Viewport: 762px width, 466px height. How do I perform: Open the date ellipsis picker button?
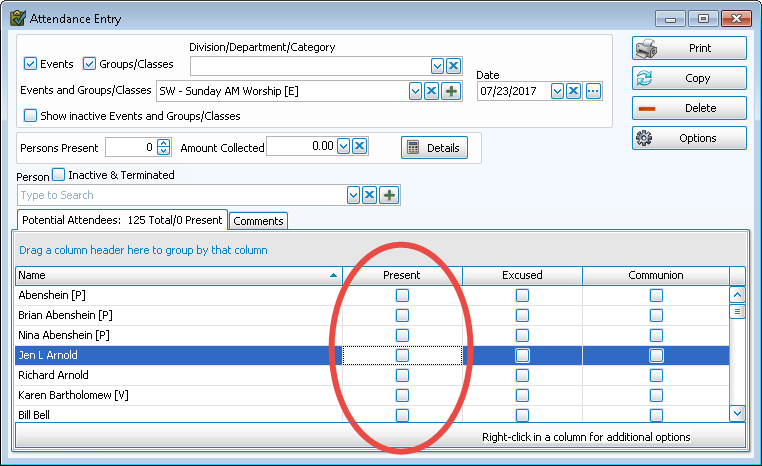(x=593, y=91)
